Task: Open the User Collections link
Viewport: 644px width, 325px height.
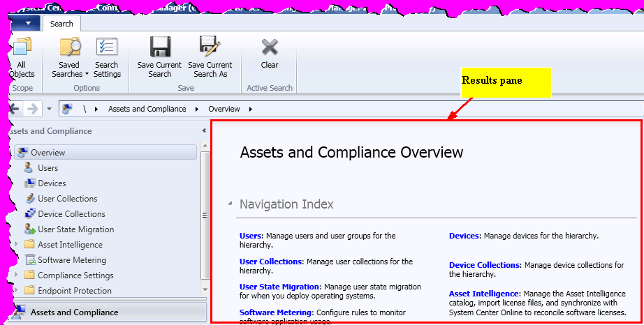Action: (270, 262)
